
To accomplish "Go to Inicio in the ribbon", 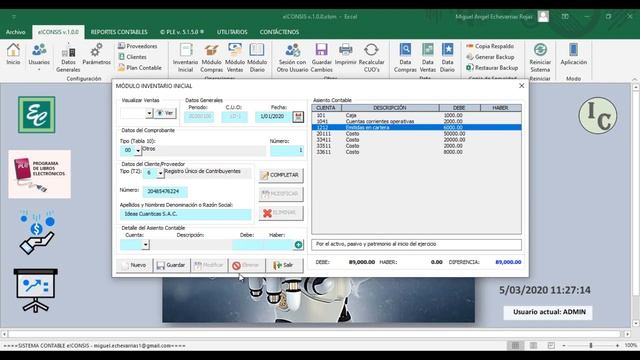I will tap(13, 54).
